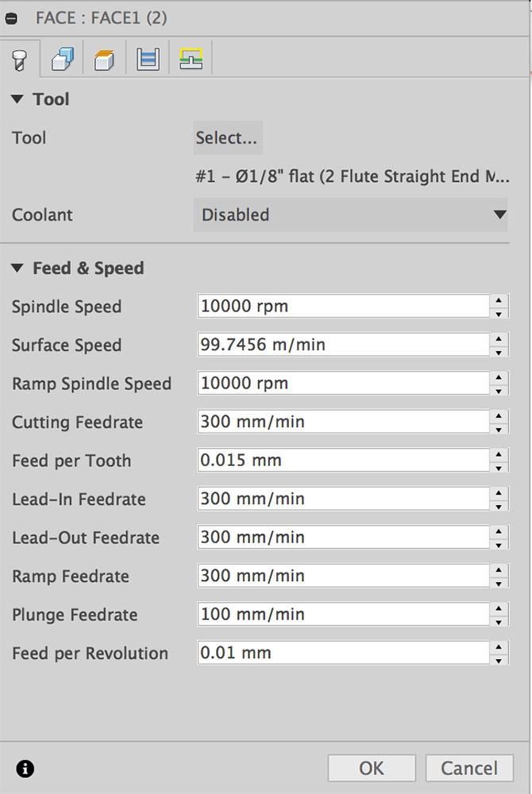This screenshot has width=532, height=794.
Task: Switch to the Geometry tab icon
Action: point(63,60)
